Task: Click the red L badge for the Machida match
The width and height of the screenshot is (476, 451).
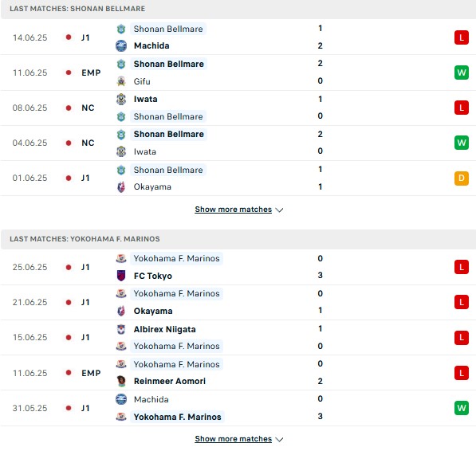Action: 462,37
